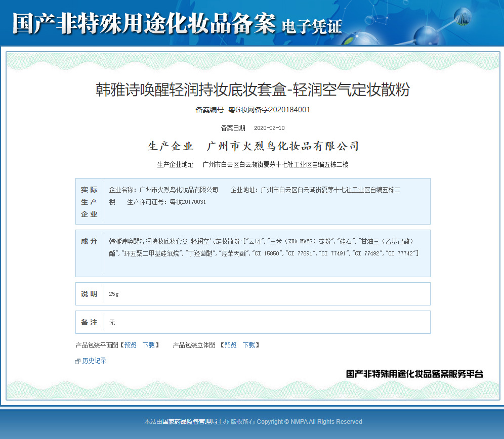
Task: Click the 电子凭证 banner text
Action: (x=312, y=27)
